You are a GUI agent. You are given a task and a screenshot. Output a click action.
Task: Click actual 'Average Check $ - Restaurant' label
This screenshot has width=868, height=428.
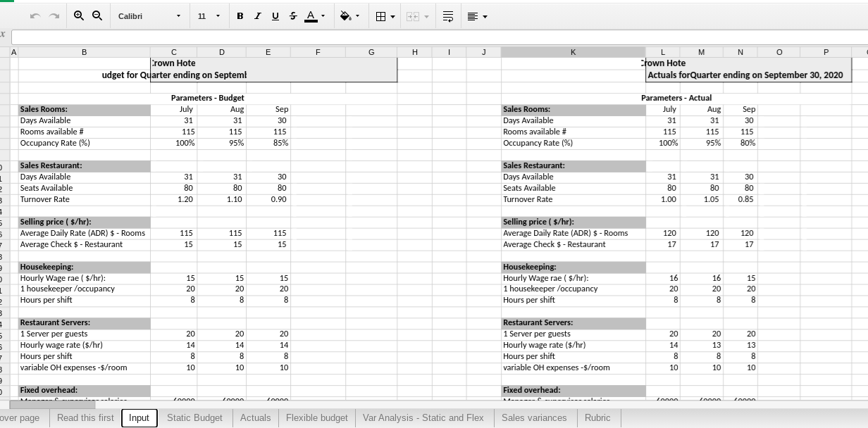(x=554, y=244)
